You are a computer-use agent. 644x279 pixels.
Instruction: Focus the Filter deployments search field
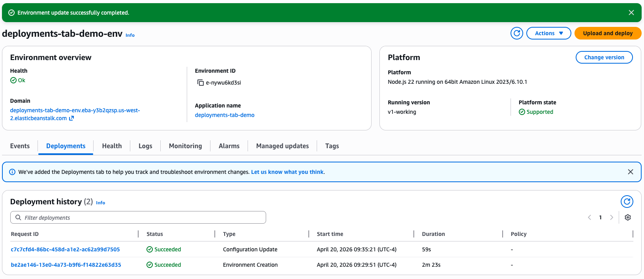[x=138, y=217]
